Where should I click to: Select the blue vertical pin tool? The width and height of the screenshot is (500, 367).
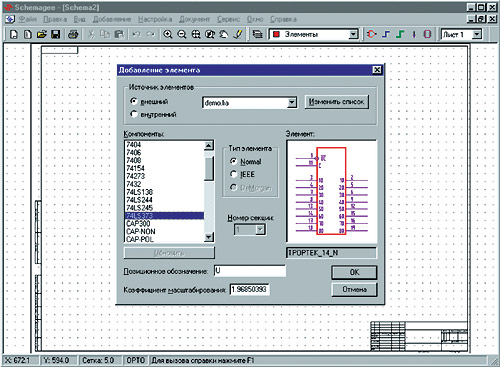coord(414,34)
